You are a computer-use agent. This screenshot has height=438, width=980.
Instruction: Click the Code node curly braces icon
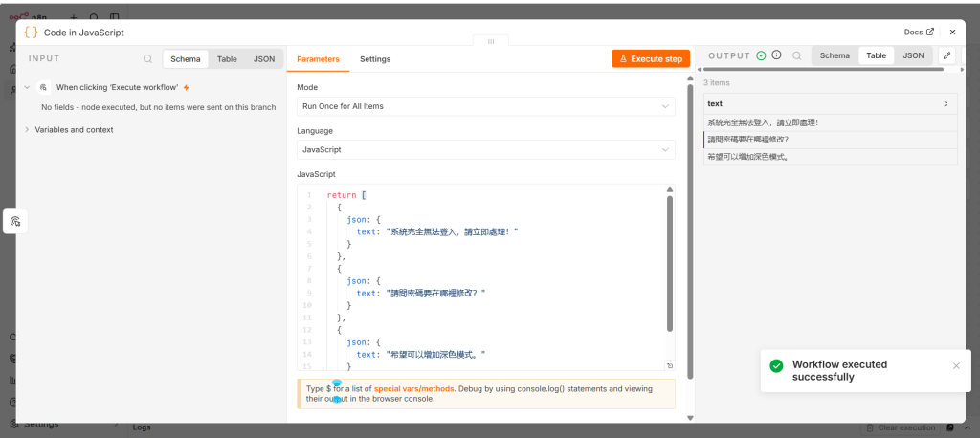coord(31,32)
